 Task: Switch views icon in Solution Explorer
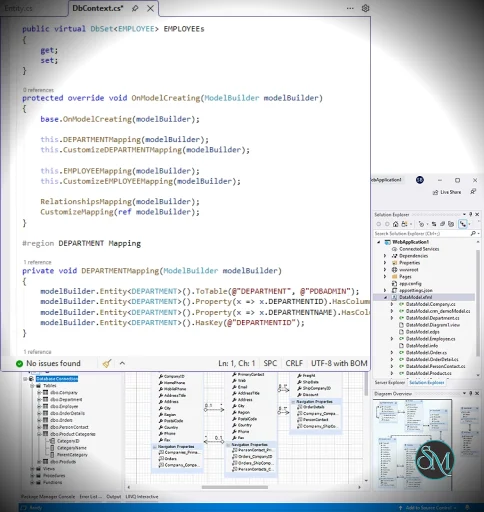pyautogui.click(x=405, y=224)
